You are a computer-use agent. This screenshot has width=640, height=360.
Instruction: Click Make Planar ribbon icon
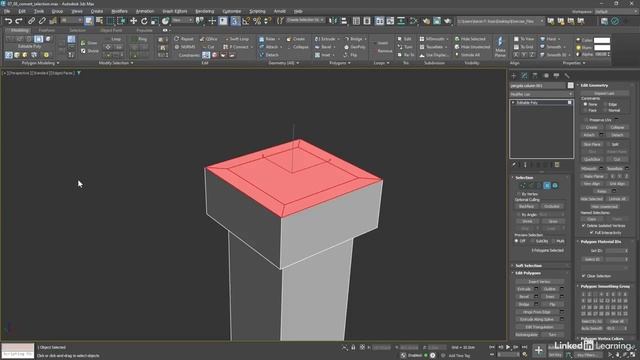500,46
